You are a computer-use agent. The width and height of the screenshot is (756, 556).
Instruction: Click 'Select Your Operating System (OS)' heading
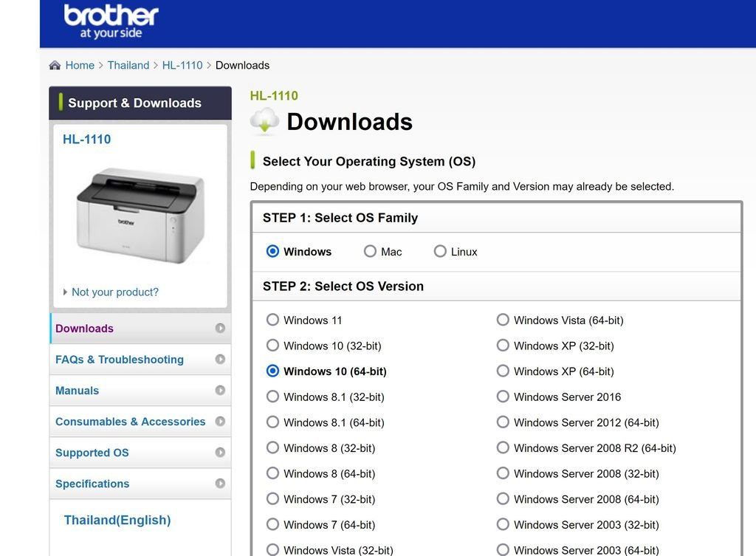point(369,161)
